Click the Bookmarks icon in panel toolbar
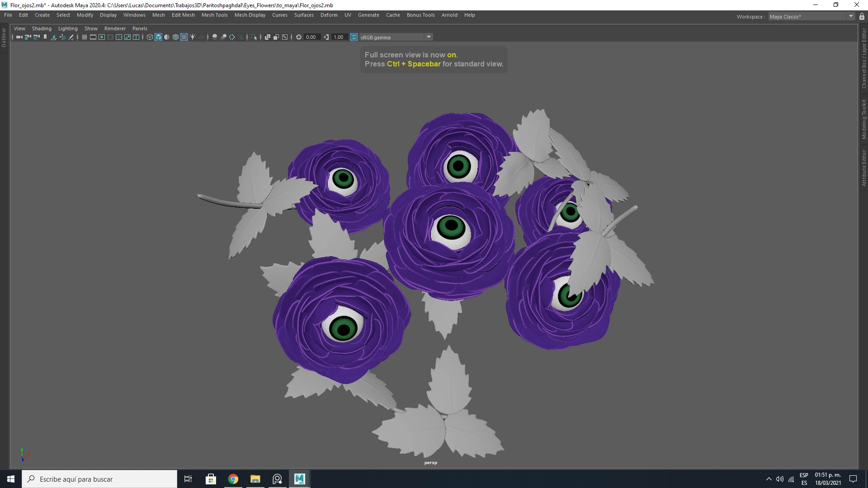The image size is (868, 488). coord(45,37)
